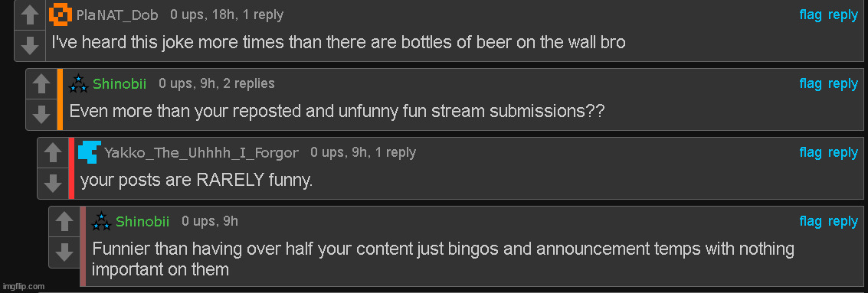Click the imgflip.com watermark
868x293 pixels.
click(x=23, y=286)
